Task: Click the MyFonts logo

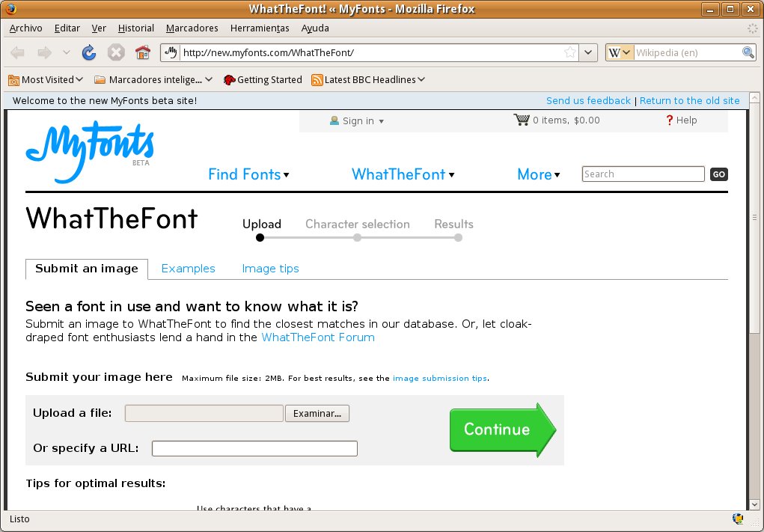Action: tap(90, 151)
